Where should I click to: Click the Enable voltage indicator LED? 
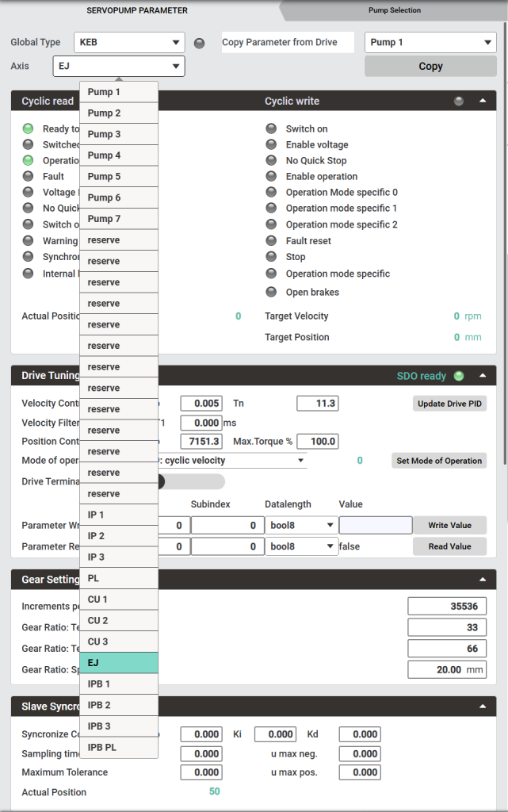(272, 145)
